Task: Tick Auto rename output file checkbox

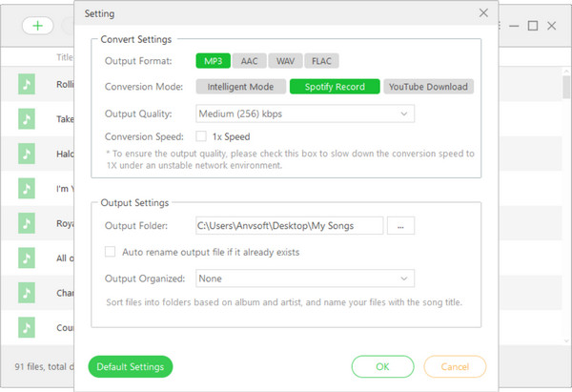Action: tap(111, 252)
